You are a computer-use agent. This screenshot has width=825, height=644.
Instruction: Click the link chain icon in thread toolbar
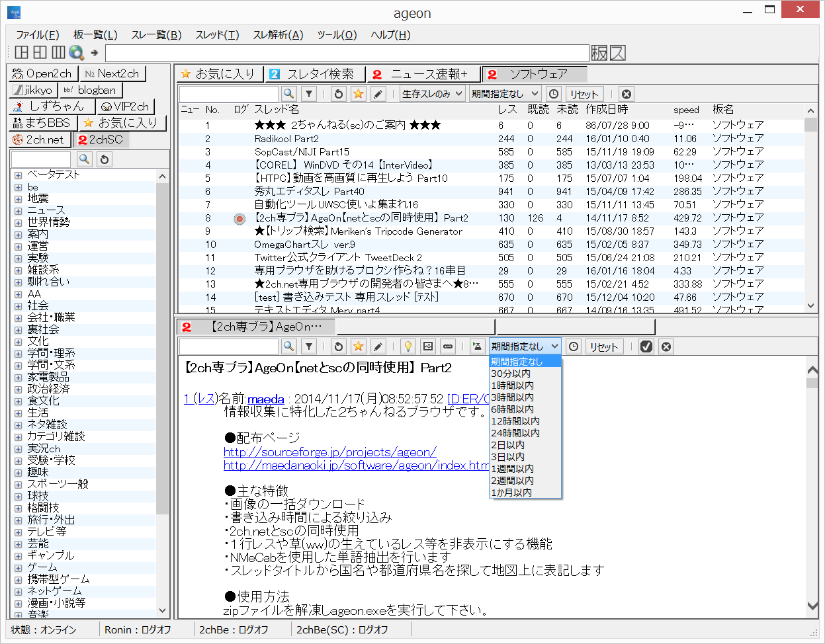tap(448, 346)
